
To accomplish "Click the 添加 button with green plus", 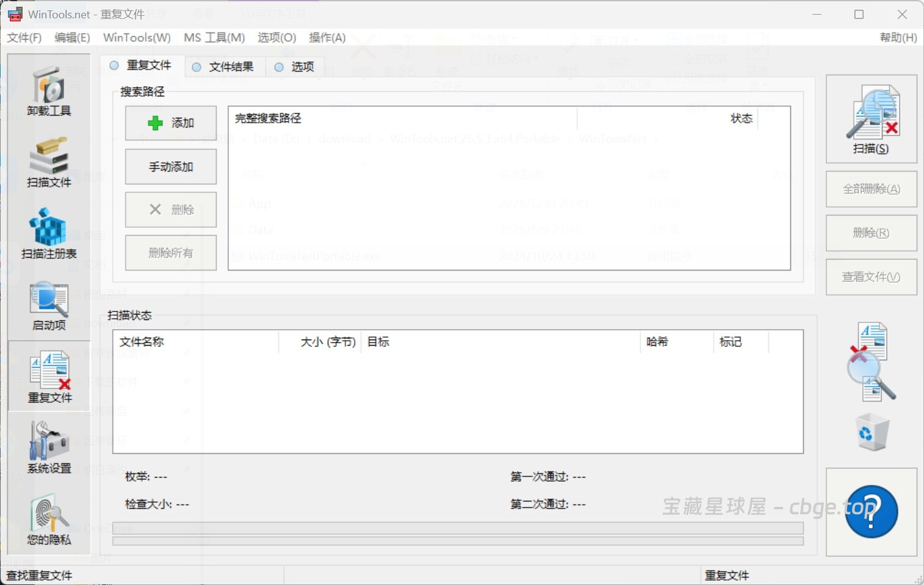I will coord(171,123).
